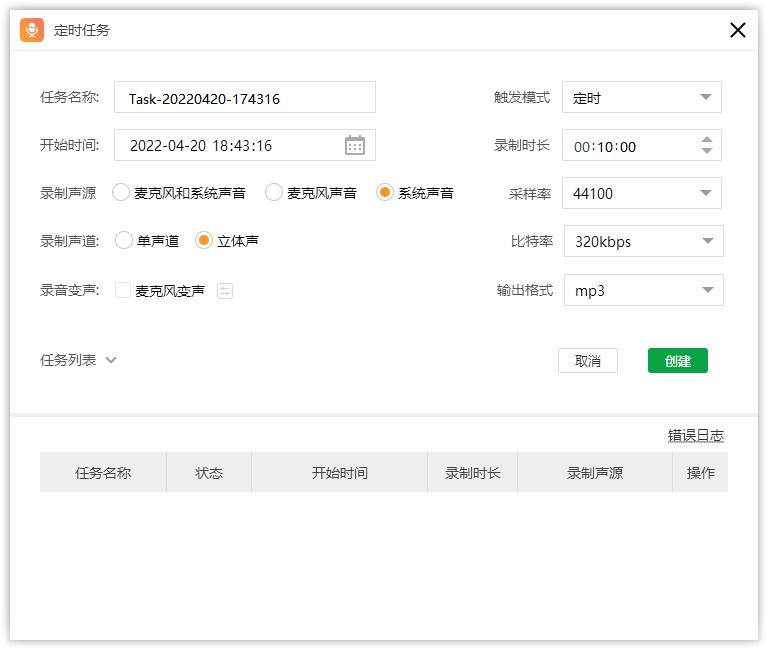Increase recording duration with the up arrow

(707, 140)
